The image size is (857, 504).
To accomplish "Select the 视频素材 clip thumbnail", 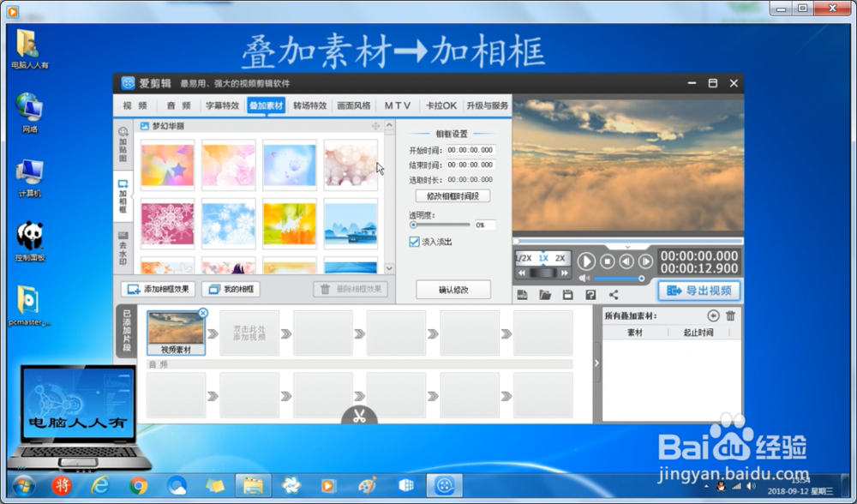I will (x=176, y=333).
